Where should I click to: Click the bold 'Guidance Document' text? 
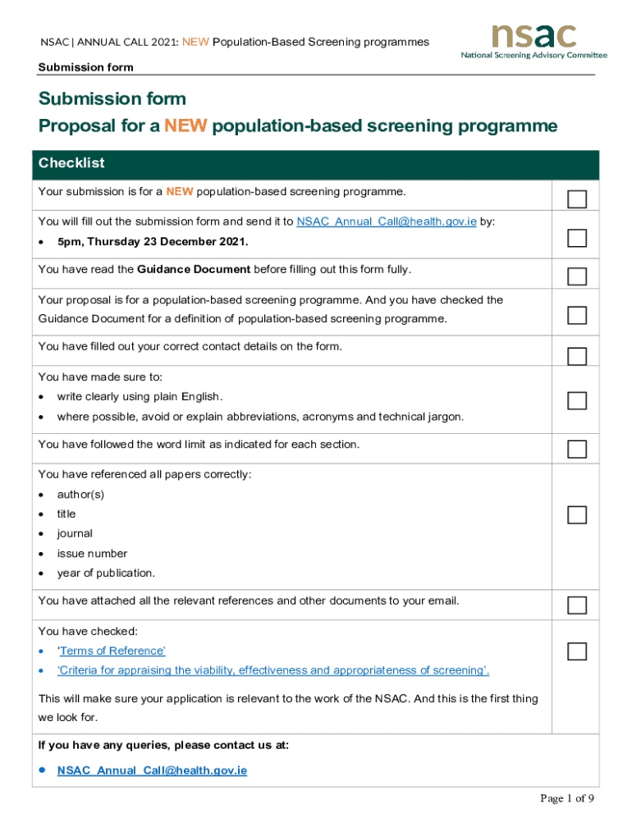point(194,270)
